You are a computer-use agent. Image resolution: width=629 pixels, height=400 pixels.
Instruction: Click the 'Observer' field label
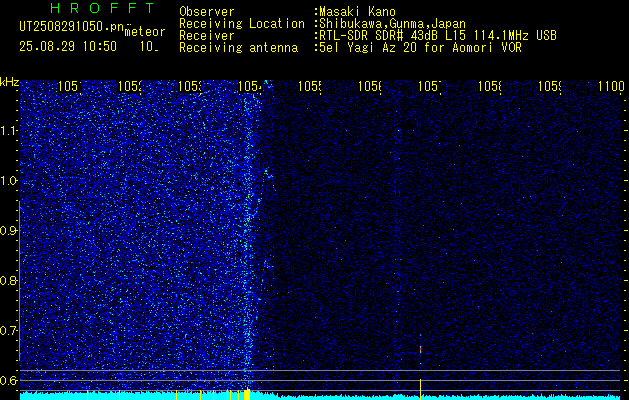[207, 12]
